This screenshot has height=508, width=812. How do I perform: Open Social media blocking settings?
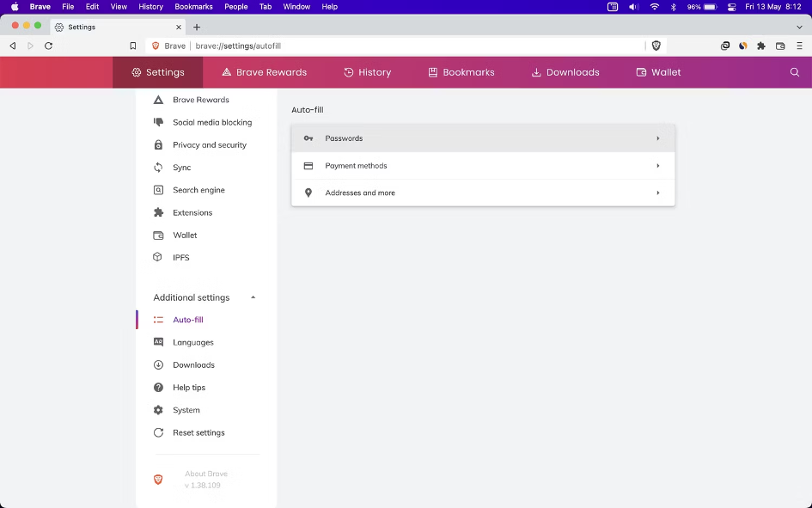[x=211, y=122]
